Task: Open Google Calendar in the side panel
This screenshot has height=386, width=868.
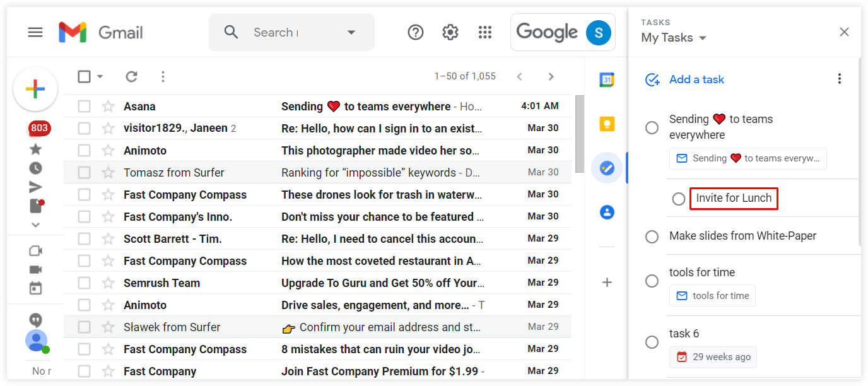Action: click(x=606, y=79)
